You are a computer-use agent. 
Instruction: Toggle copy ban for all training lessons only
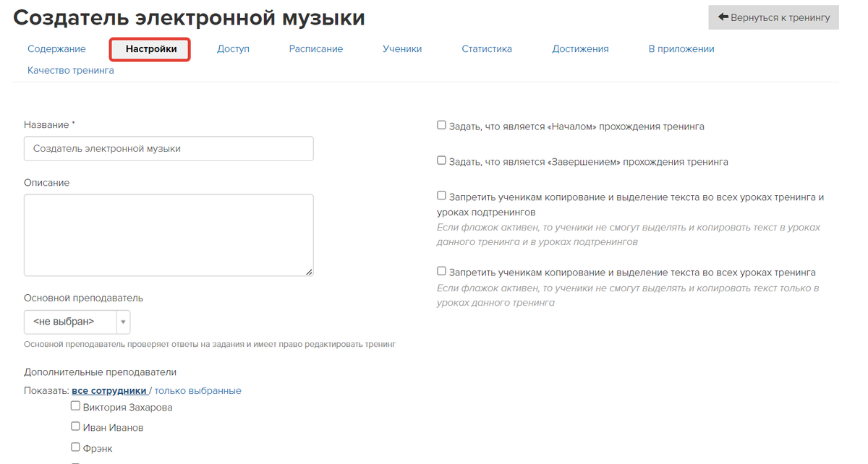tap(441, 271)
